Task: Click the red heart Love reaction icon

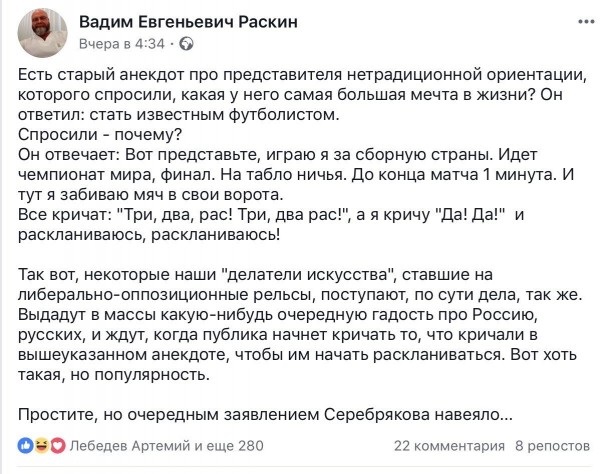Action: [x=56, y=444]
